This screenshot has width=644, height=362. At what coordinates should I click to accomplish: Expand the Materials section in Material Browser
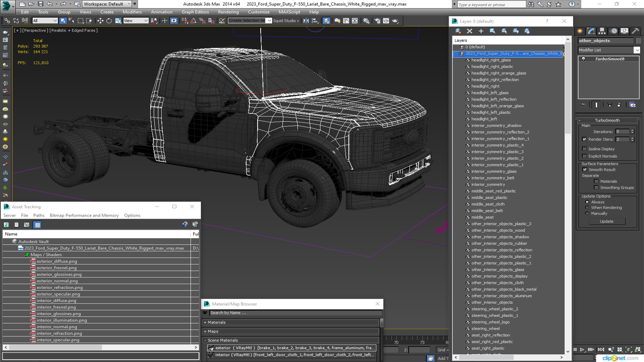click(x=205, y=322)
